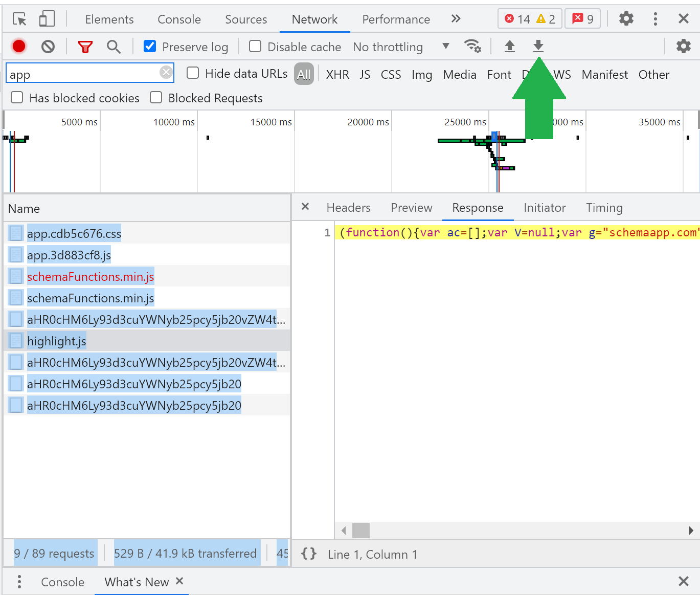Click the inspect element picker icon

point(19,19)
